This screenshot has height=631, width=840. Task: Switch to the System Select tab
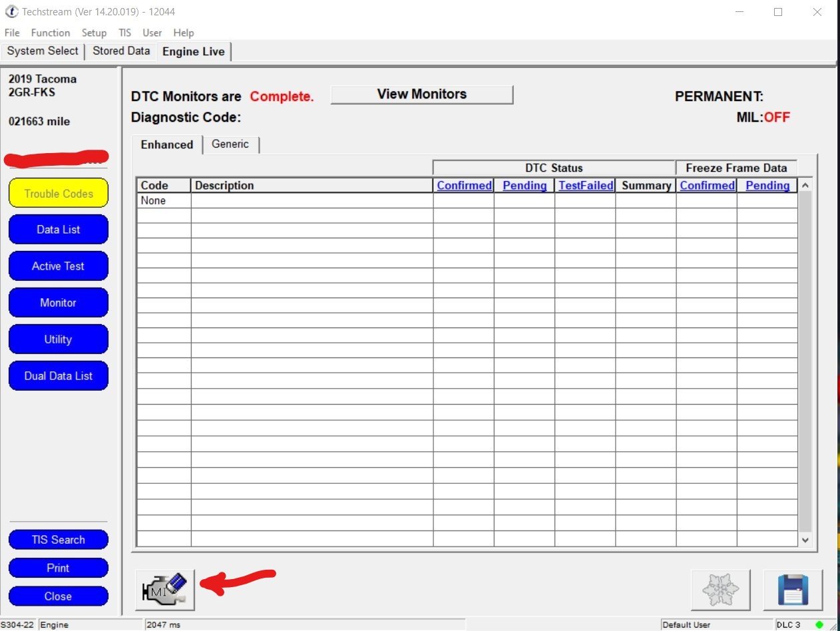point(43,51)
